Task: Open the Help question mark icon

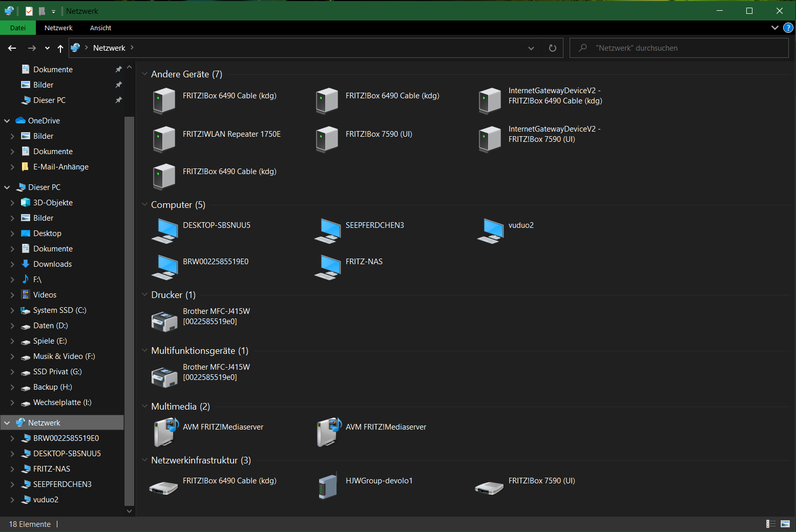Action: pyautogui.click(x=788, y=28)
